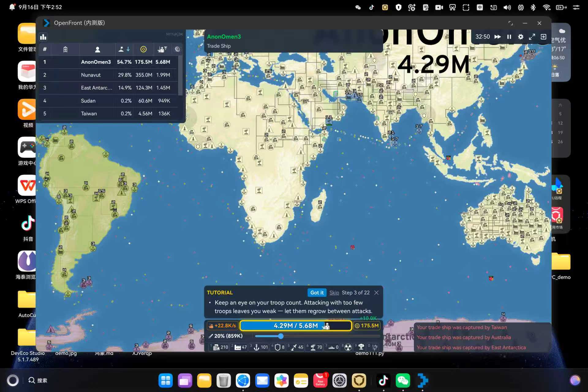Open App Gallery in the dock

(320, 381)
